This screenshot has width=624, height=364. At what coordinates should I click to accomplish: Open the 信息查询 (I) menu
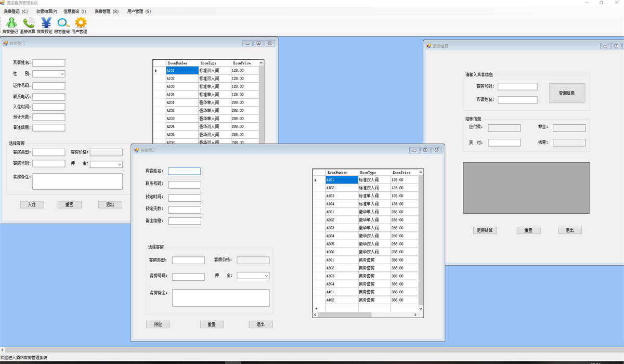click(75, 11)
